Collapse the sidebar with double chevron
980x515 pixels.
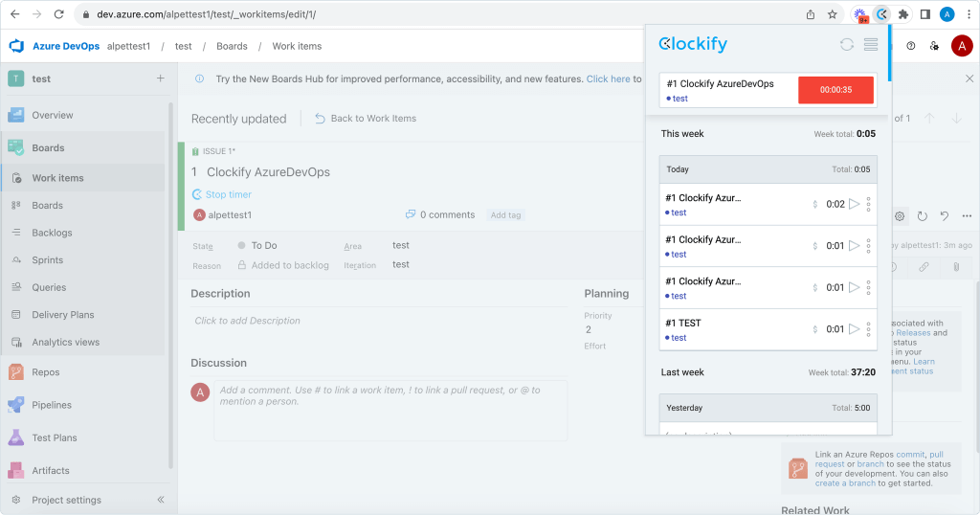pyautogui.click(x=161, y=500)
